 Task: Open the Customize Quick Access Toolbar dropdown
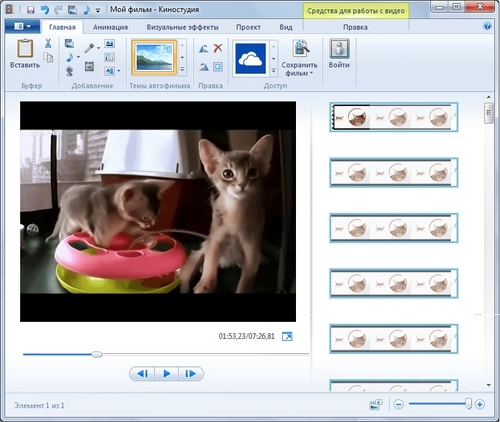(x=98, y=10)
